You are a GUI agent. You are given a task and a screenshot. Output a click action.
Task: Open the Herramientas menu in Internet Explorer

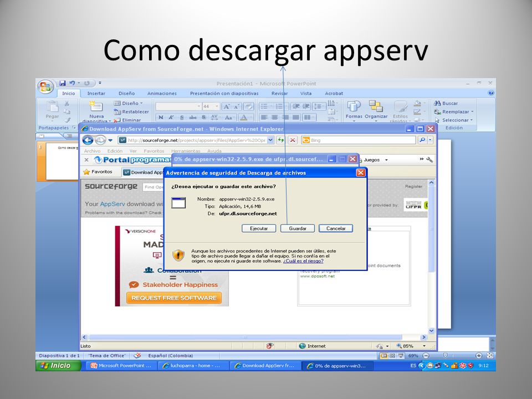[186, 151]
